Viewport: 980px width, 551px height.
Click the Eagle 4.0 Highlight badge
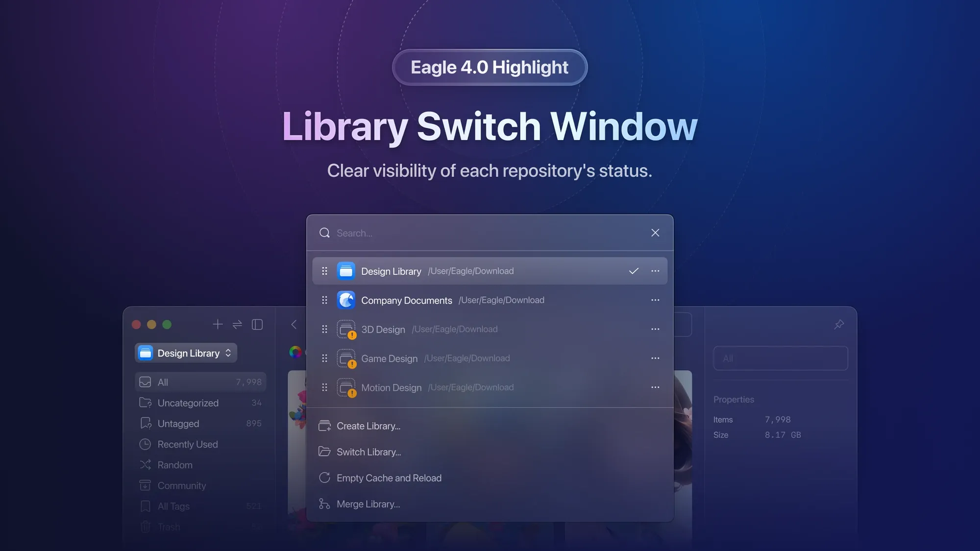(490, 67)
